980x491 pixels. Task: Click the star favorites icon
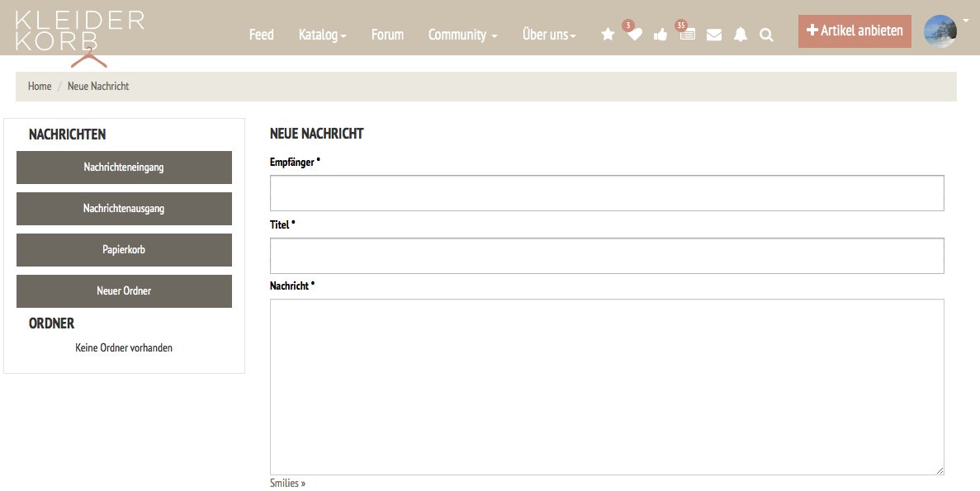tap(608, 35)
